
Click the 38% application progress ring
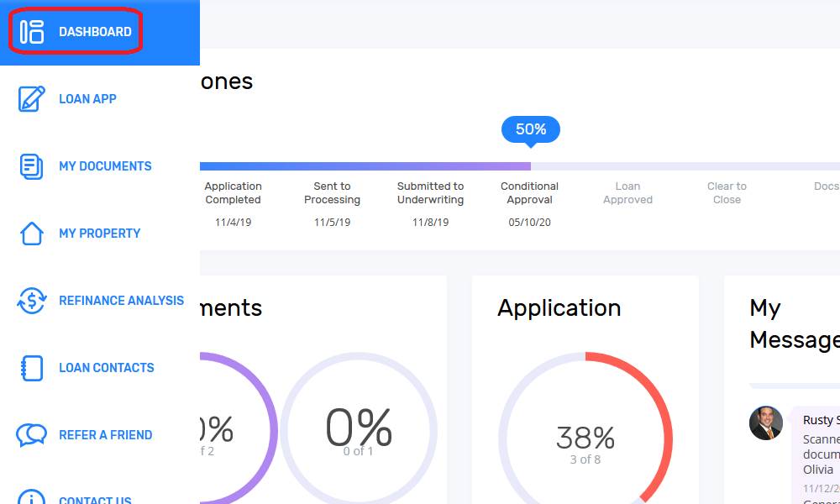(585, 428)
